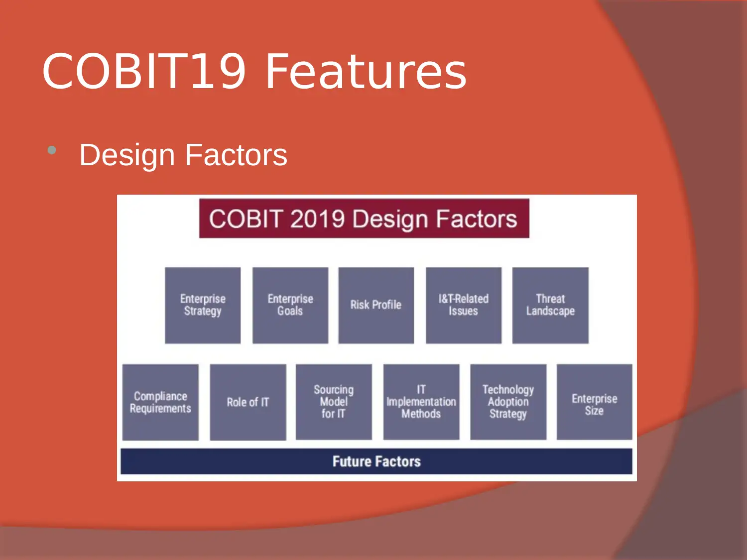Click the 'Enterprise Size' box
The image size is (747, 560).
coord(595,402)
